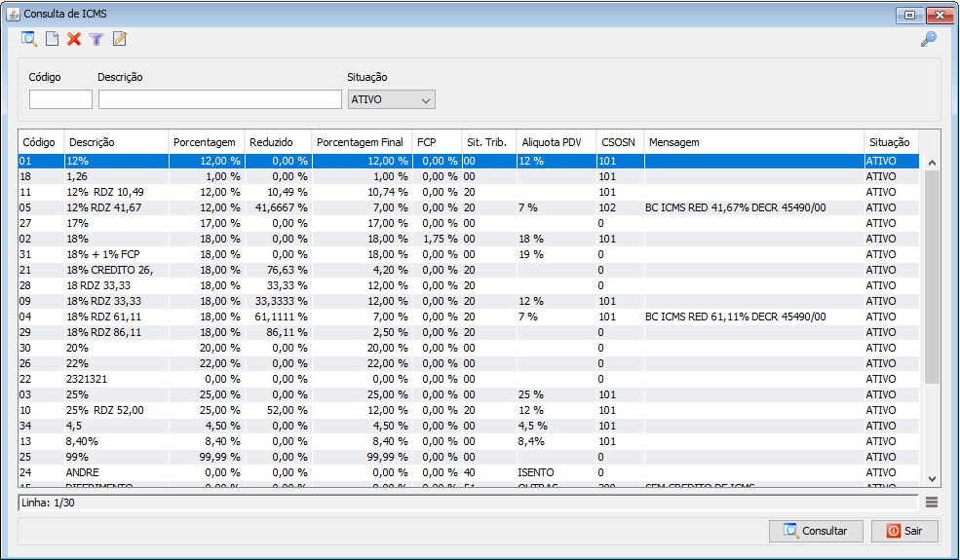The height and width of the screenshot is (560, 960).
Task: Click the vertical scrollbar thumb
Action: tap(932, 277)
